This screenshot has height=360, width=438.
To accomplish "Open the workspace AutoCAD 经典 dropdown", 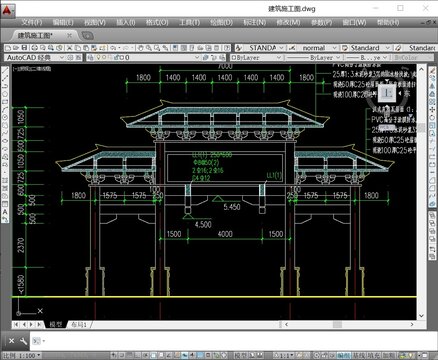I will tap(61, 57).
